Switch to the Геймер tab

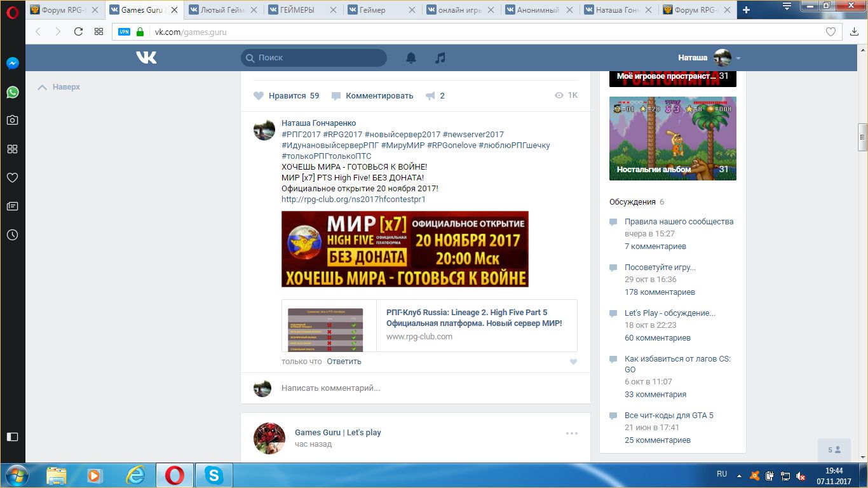[381, 10]
